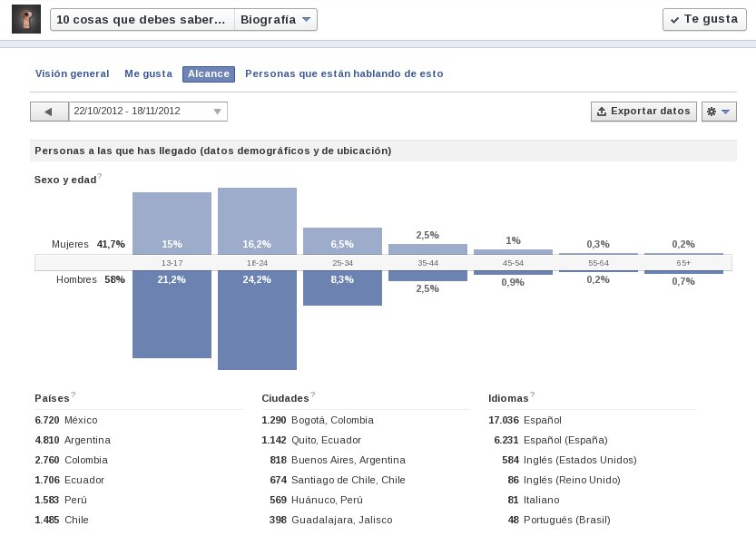Click help icon next to Idiomas
The image size is (756, 536).
(532, 395)
